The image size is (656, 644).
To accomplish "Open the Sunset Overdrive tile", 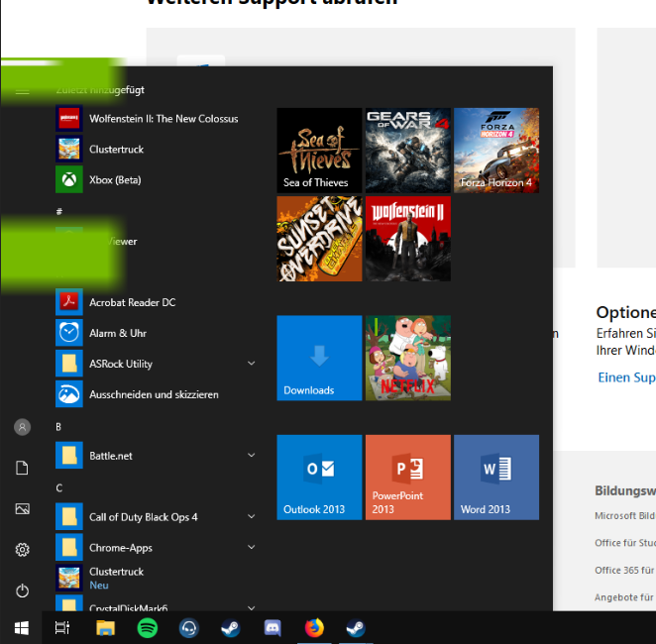I will [319, 239].
